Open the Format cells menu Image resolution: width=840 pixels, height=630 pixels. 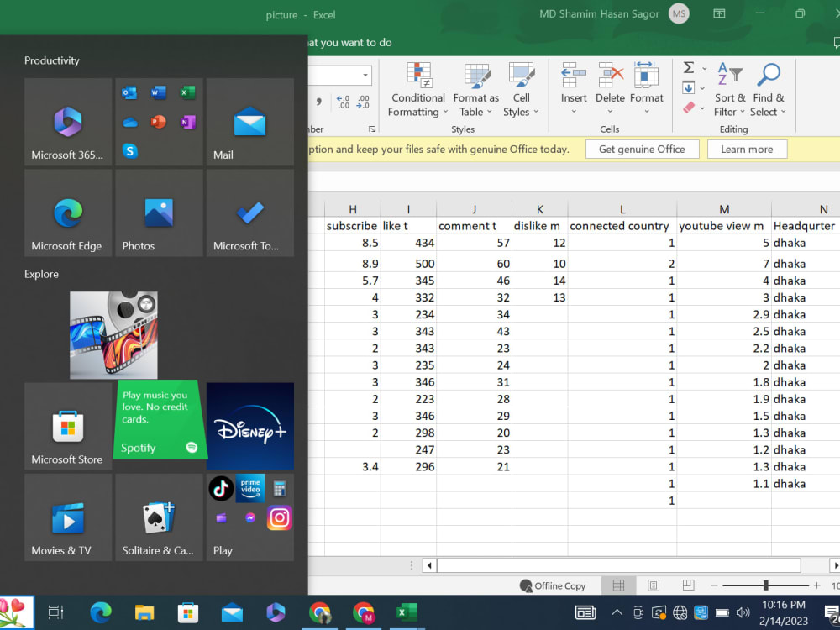[x=647, y=88]
